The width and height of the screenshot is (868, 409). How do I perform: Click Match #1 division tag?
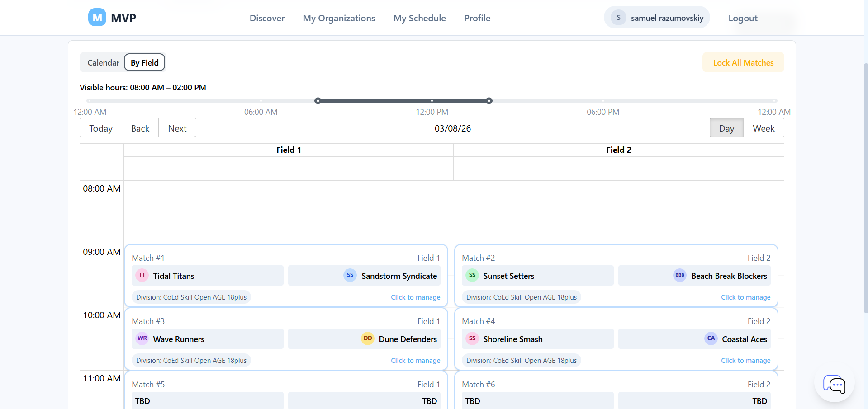191,297
